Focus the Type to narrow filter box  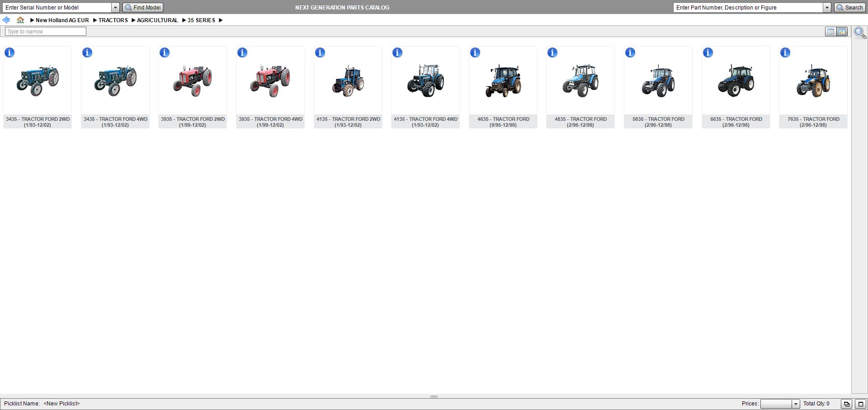coord(45,31)
